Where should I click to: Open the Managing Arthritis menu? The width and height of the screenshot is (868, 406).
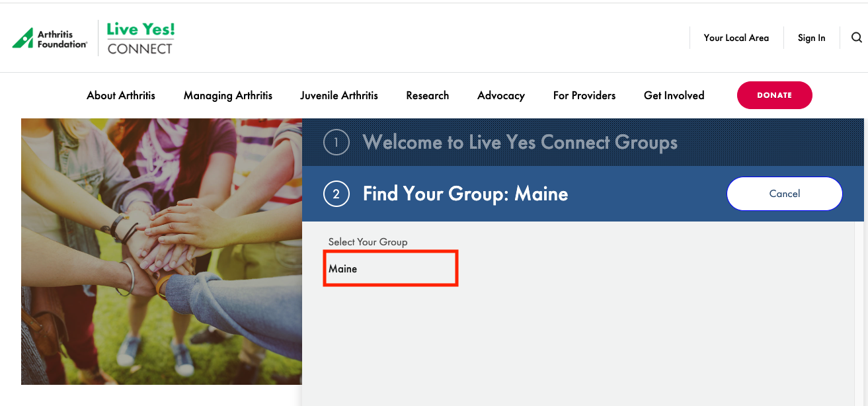click(228, 95)
